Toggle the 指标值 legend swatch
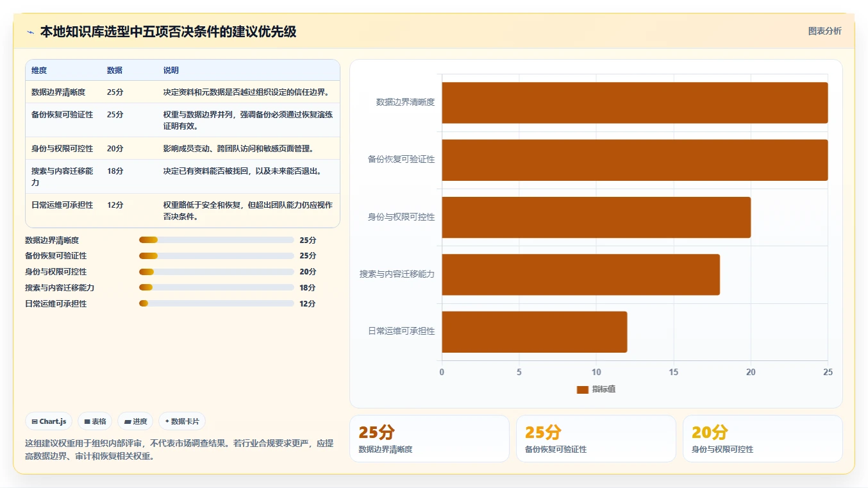The image size is (868, 488). [x=582, y=389]
